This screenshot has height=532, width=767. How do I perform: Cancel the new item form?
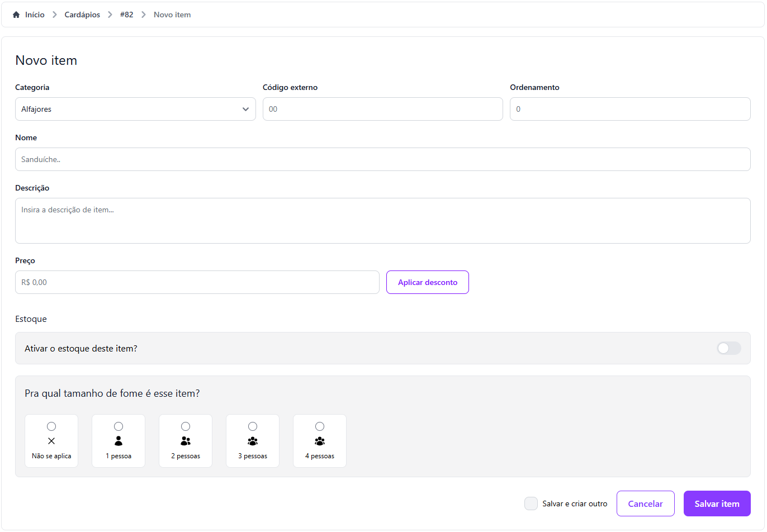[645, 503]
